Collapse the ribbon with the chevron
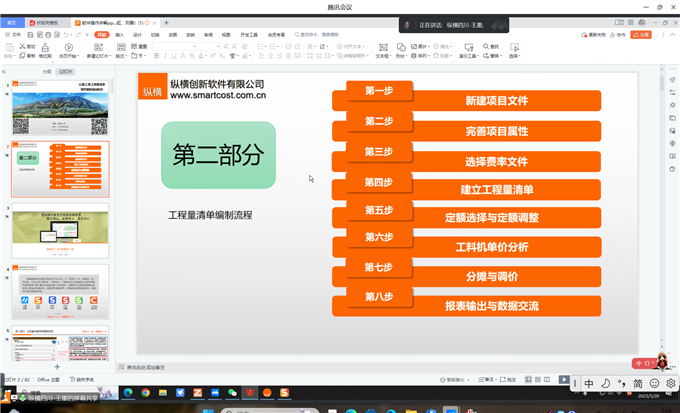The width and height of the screenshot is (680, 413). click(x=673, y=35)
